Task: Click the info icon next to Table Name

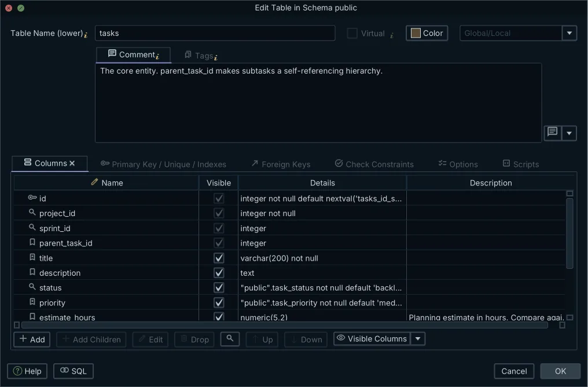Action: point(86,35)
